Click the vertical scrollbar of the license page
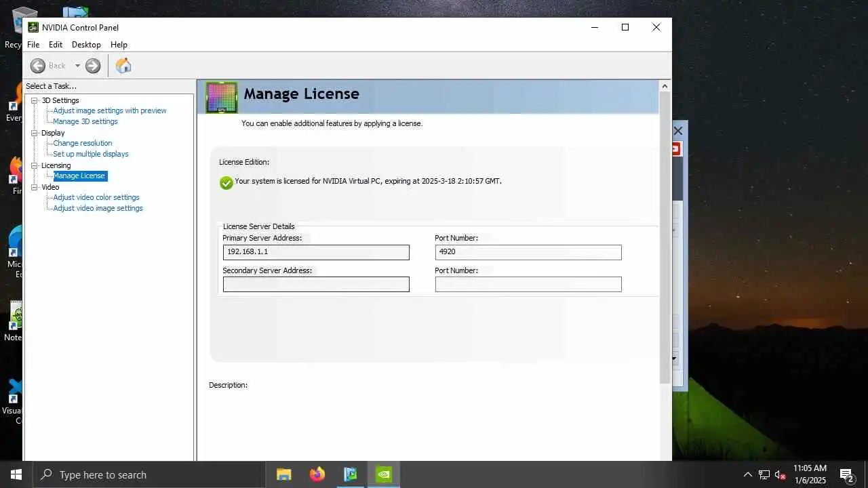Viewport: 868px width, 488px height. pos(665,237)
